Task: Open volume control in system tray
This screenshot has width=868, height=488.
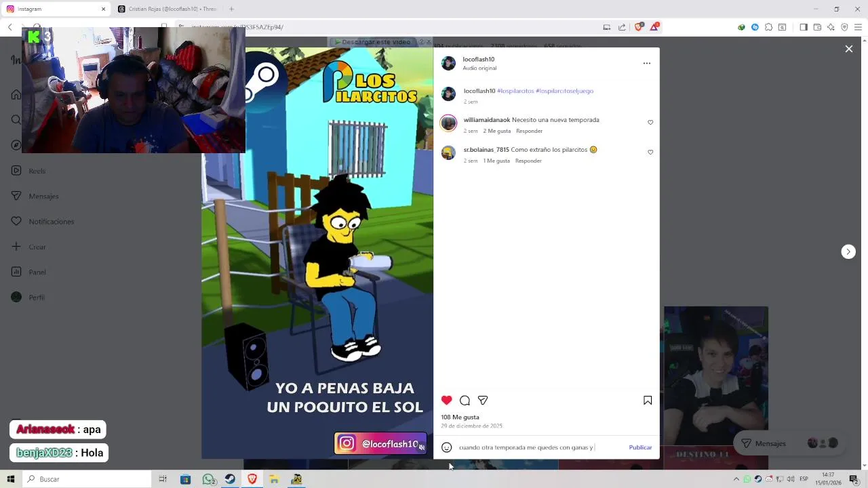Action: pos(791,479)
